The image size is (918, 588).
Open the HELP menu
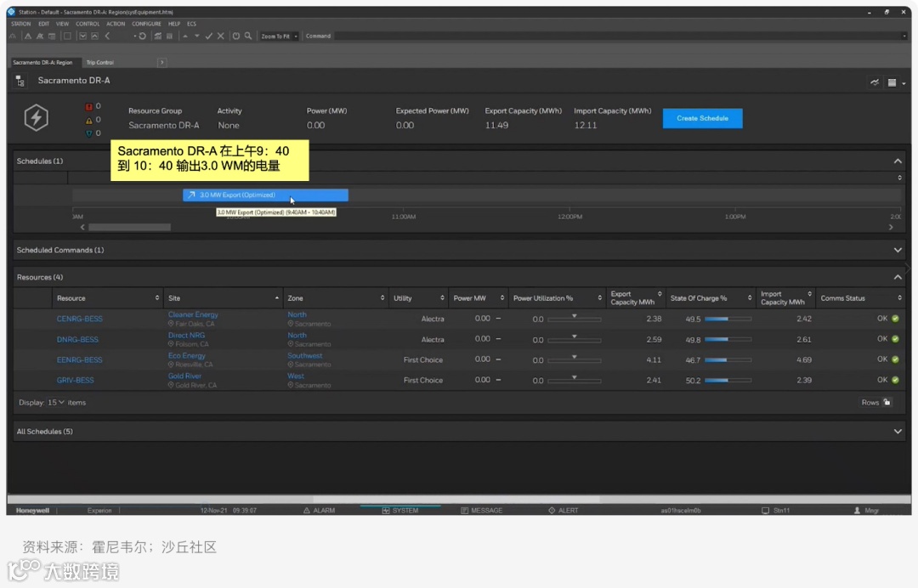click(174, 24)
